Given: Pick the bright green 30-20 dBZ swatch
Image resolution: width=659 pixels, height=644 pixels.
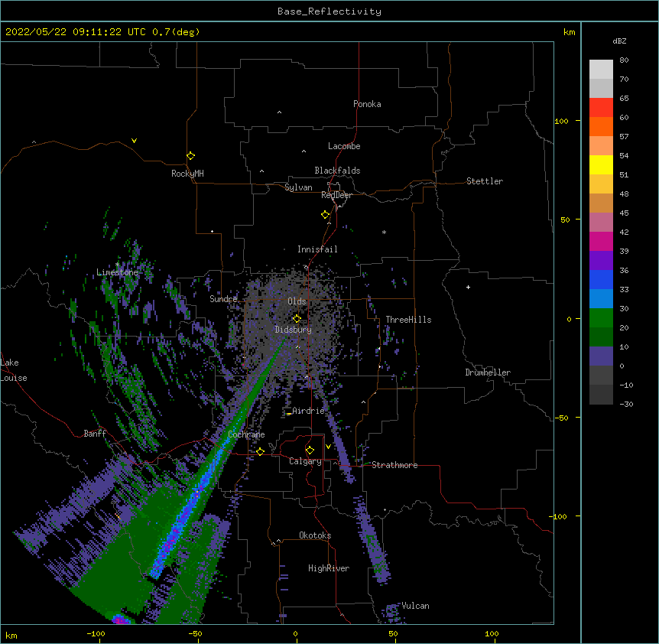Looking at the screenshot, I should pos(601,318).
